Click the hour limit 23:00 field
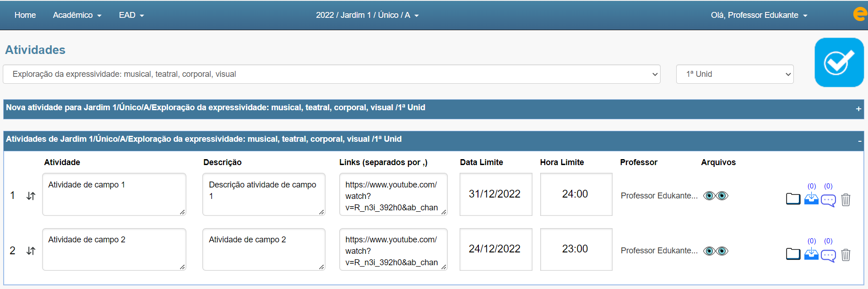The image size is (868, 289). pyautogui.click(x=576, y=249)
